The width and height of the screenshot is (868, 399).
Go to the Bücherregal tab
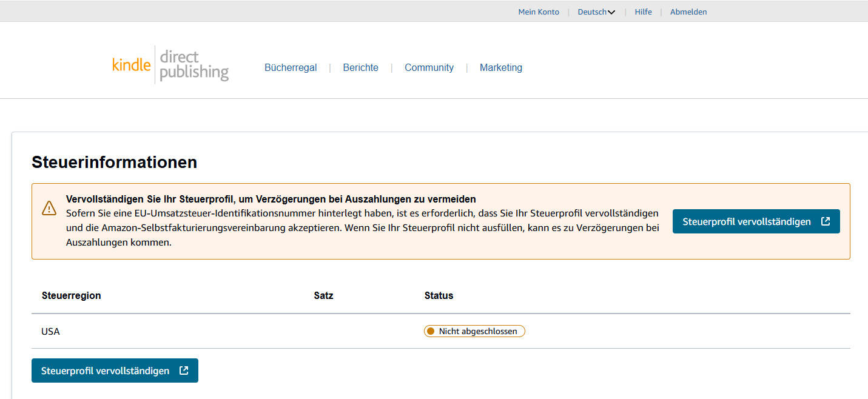point(291,67)
